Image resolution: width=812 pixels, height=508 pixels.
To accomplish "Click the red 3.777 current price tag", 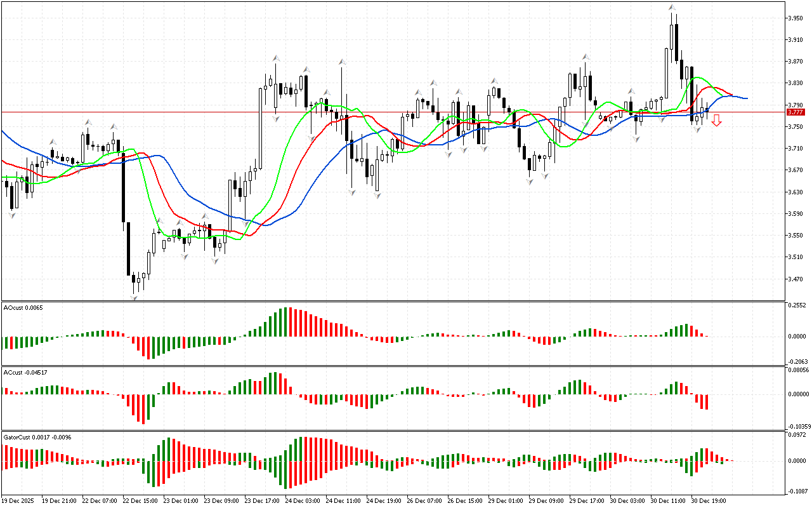I will pos(795,112).
